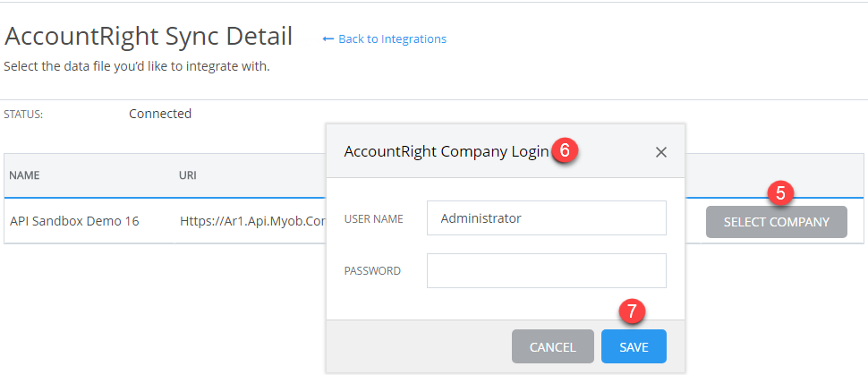Focus the Password input field
This screenshot has height=375, width=868.
pos(547,271)
